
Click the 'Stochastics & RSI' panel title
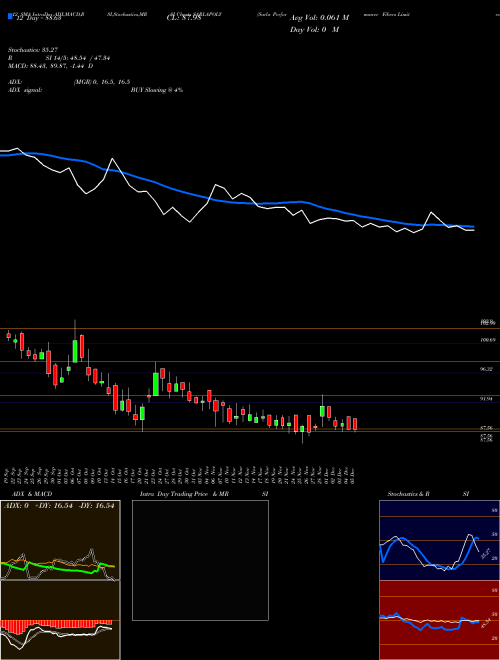428,494
